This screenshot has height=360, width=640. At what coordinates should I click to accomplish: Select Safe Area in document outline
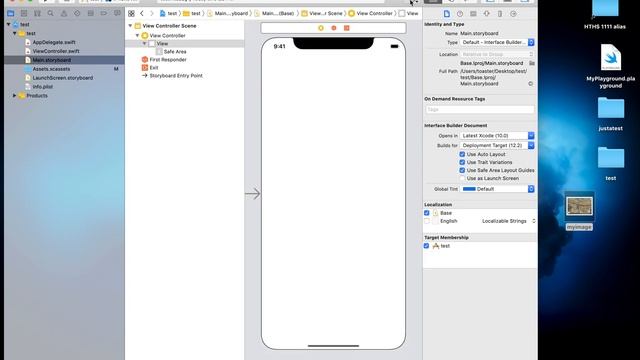point(175,52)
